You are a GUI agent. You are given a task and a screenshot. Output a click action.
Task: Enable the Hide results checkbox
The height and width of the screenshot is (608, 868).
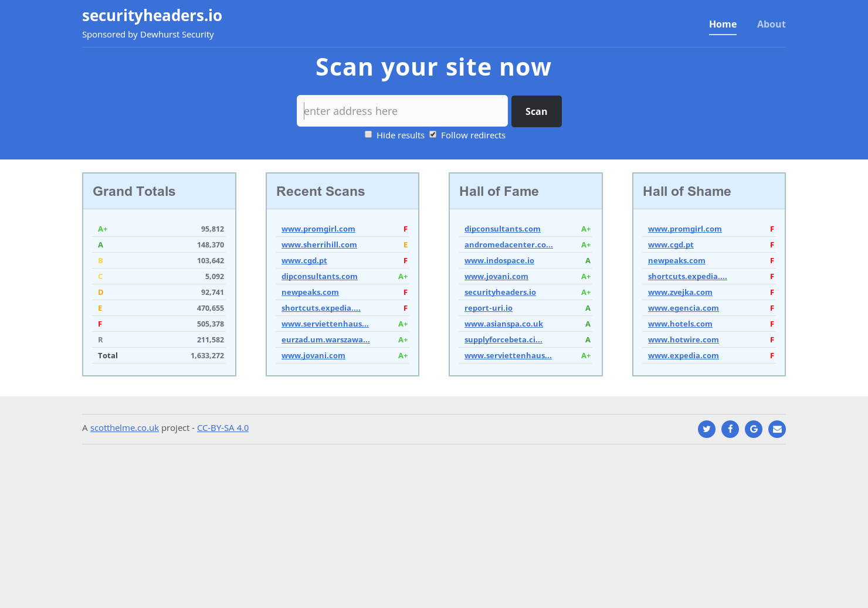point(368,134)
